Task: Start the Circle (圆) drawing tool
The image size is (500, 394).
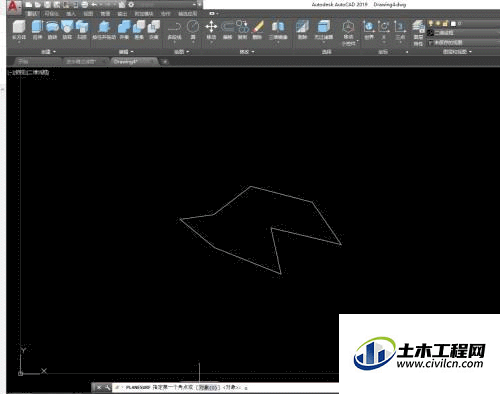Action: (x=193, y=30)
